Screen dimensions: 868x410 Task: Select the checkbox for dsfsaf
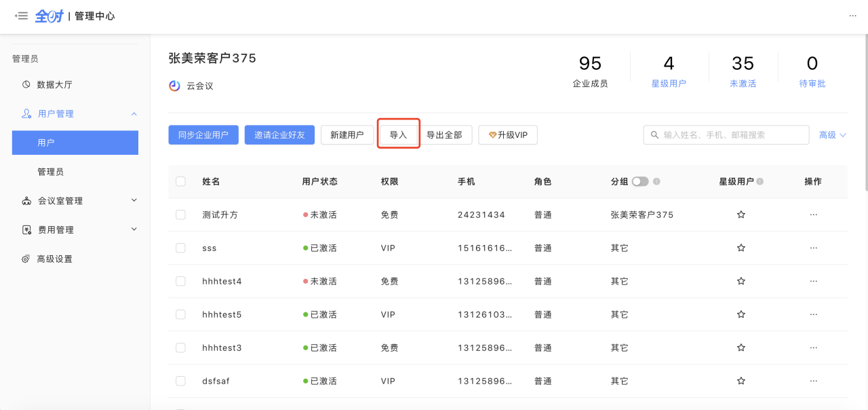tap(180, 381)
